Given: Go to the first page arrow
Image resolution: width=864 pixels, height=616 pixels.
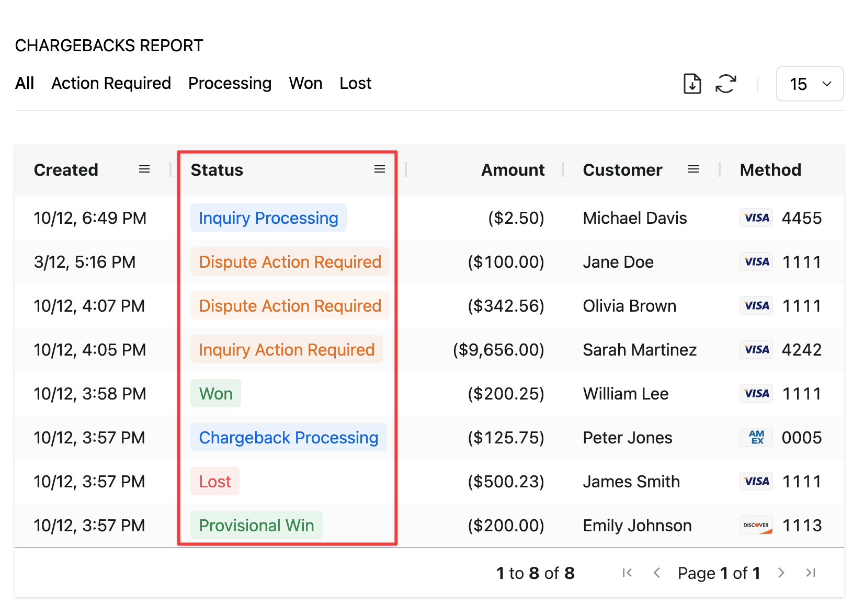Looking at the screenshot, I should click(627, 573).
